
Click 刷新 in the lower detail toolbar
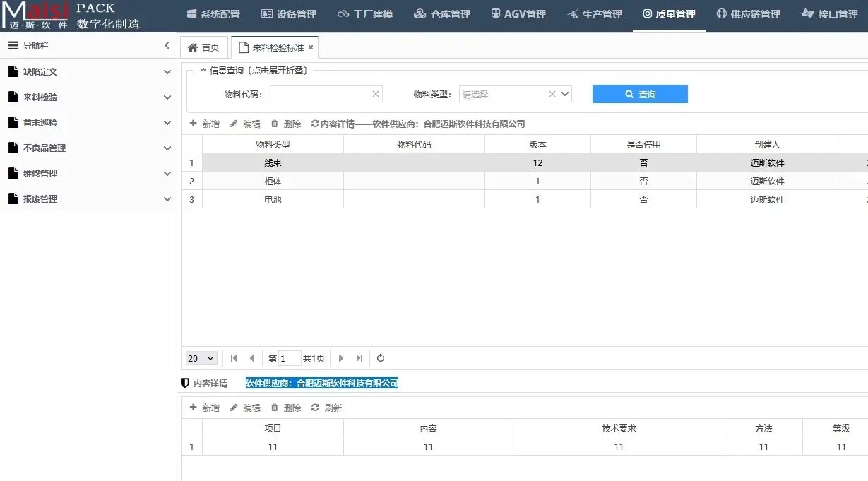click(326, 408)
